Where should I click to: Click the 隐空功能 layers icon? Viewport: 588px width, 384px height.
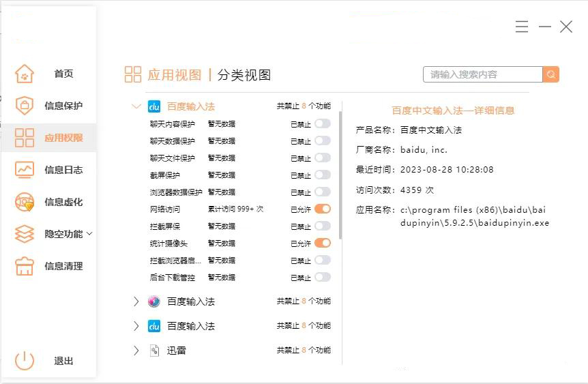point(25,234)
